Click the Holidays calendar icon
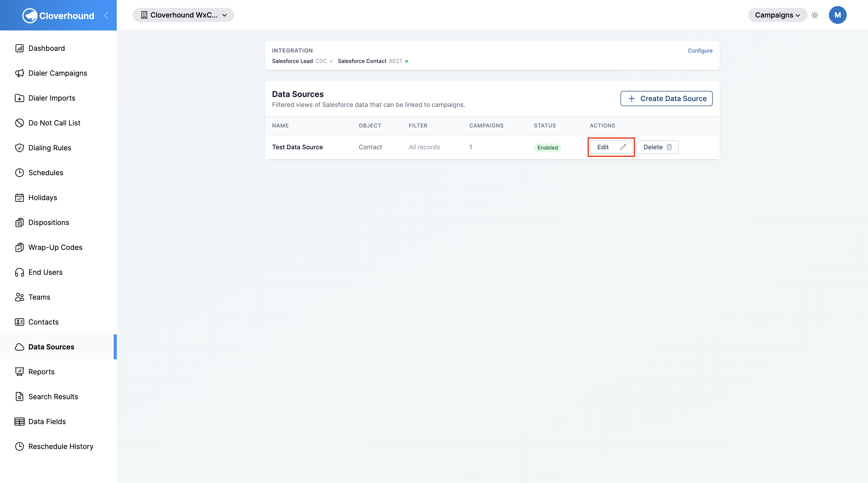 (20, 198)
